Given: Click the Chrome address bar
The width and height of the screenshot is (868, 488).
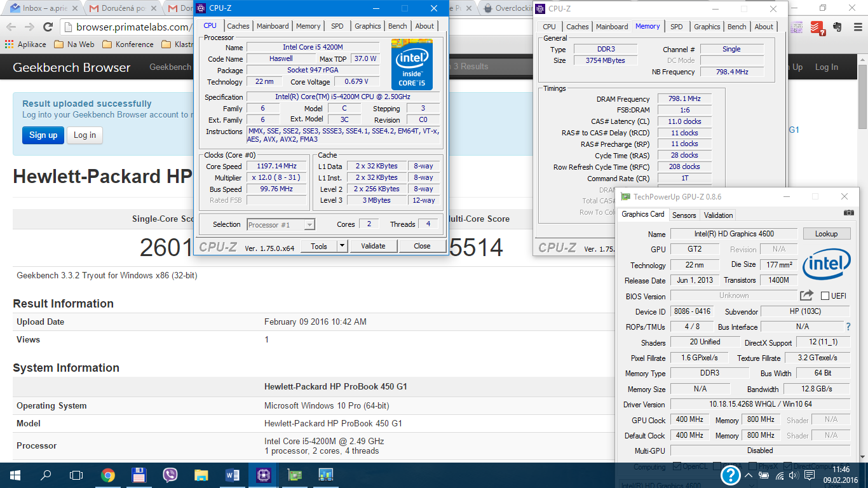Looking at the screenshot, I should click(x=127, y=27).
